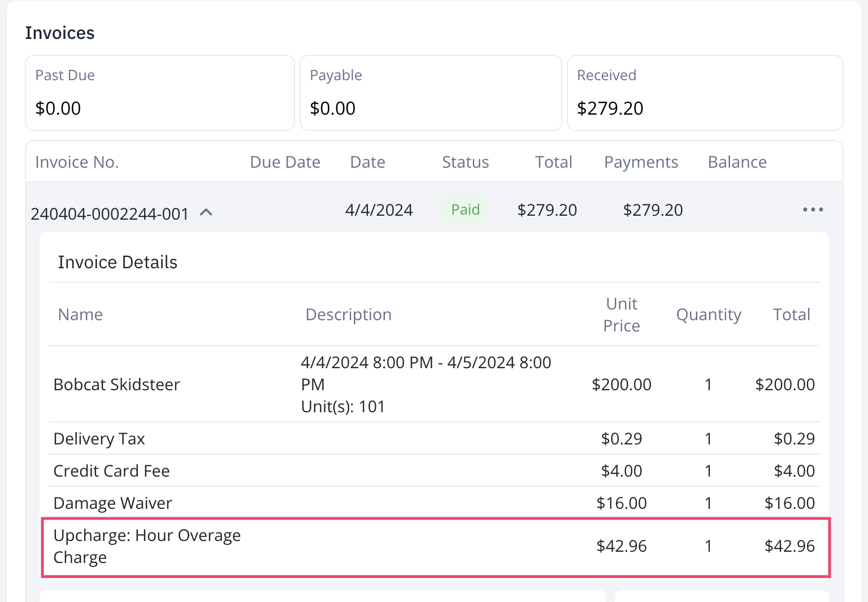Open invoice 240404-0002244-001
Screen dimensions: 868x602
coord(110,214)
